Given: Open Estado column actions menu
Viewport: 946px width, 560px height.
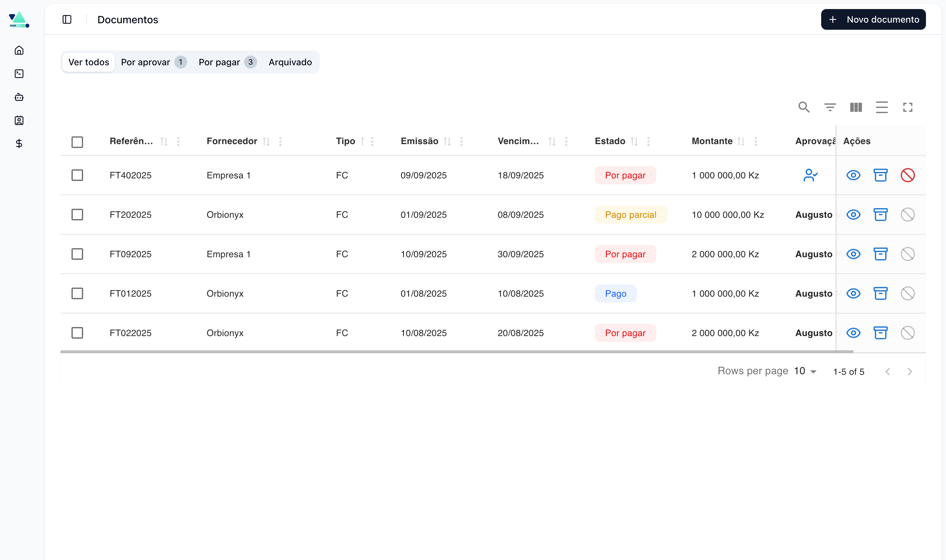Looking at the screenshot, I should pyautogui.click(x=648, y=142).
